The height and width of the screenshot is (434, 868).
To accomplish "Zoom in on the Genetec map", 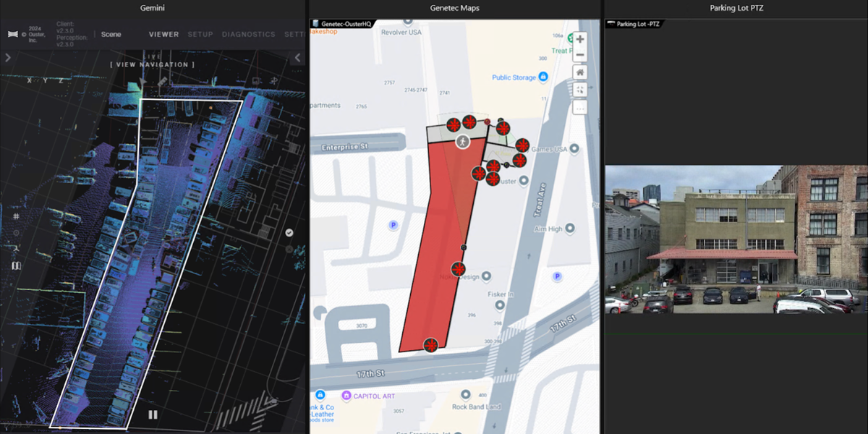I will coord(579,39).
